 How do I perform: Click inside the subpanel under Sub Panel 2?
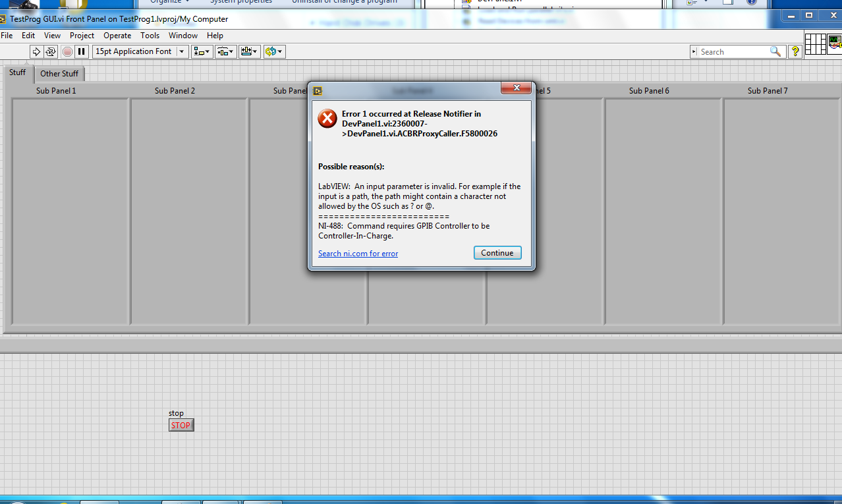click(x=189, y=211)
